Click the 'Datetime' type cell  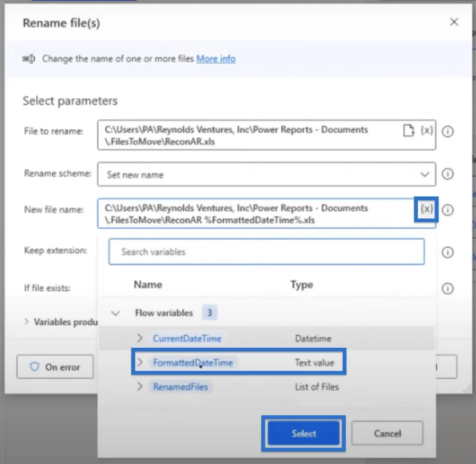(313, 338)
